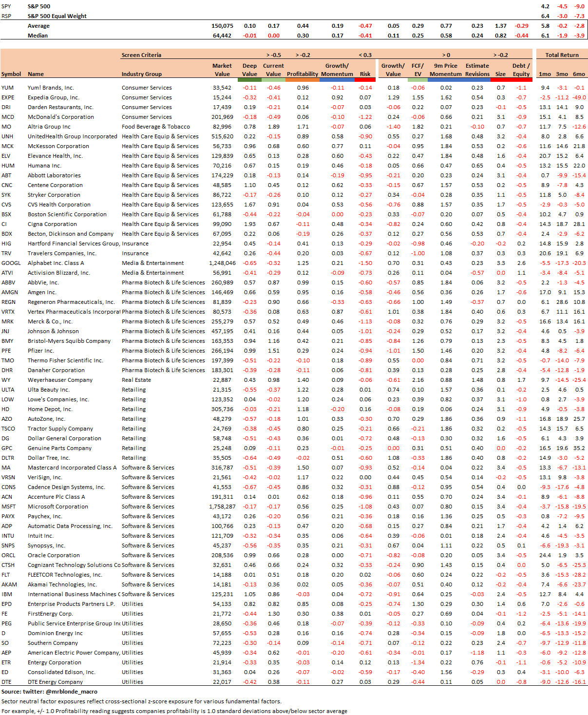Select Becton, Dickinson and Company cell

pos(71,234)
